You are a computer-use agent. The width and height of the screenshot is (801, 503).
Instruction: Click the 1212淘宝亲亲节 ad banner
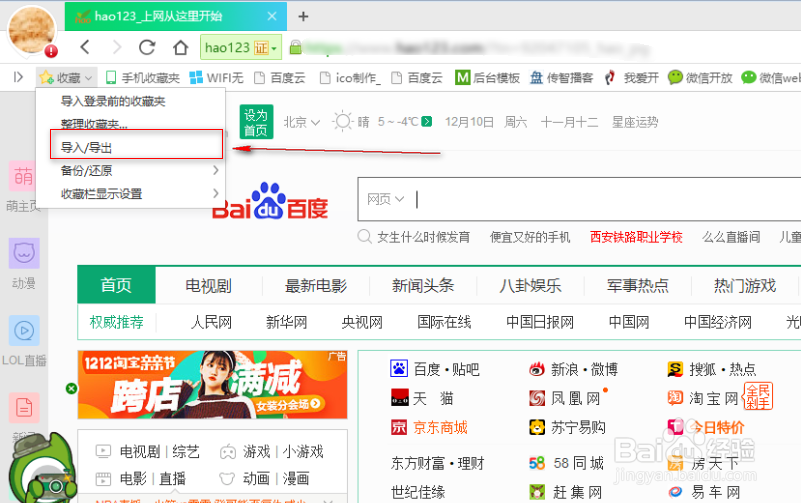(213, 385)
